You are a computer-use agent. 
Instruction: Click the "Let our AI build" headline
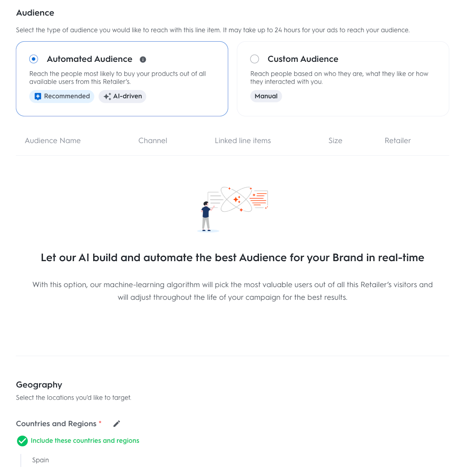point(233,258)
